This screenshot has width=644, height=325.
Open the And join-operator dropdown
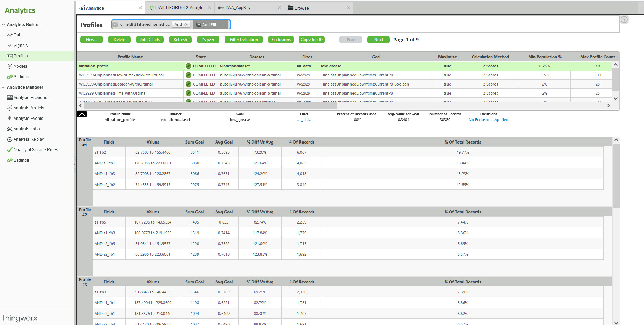(x=182, y=24)
